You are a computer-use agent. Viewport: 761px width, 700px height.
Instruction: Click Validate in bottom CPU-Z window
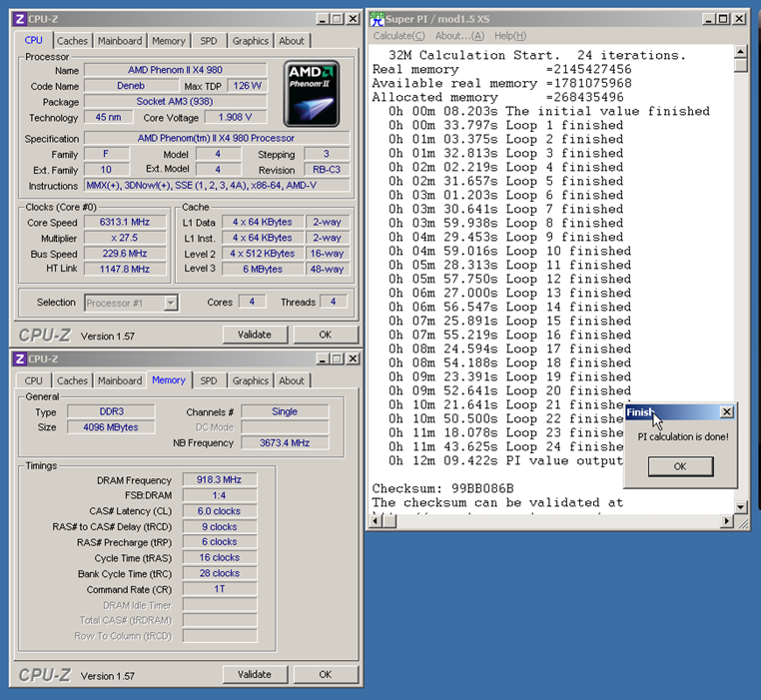click(255, 674)
